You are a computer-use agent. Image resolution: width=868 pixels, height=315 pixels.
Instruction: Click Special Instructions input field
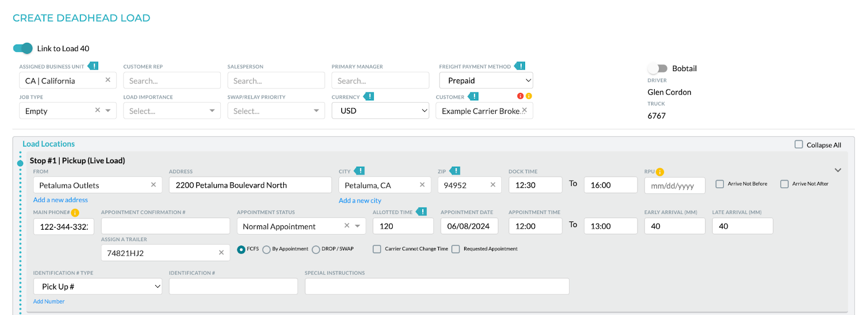(437, 286)
